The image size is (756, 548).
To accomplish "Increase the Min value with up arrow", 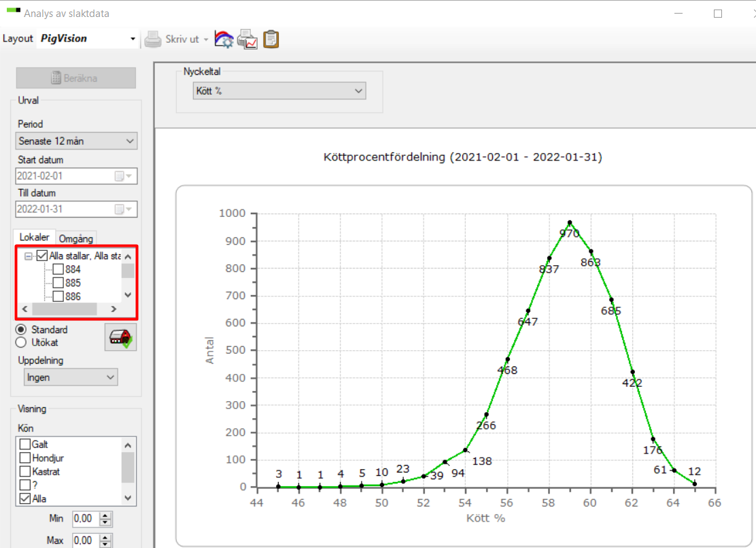I will coord(105,515).
